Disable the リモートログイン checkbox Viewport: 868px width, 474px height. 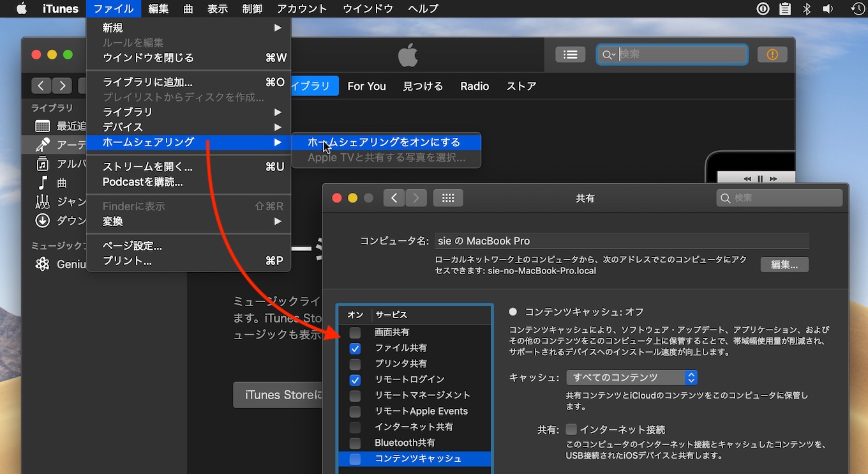tap(355, 380)
